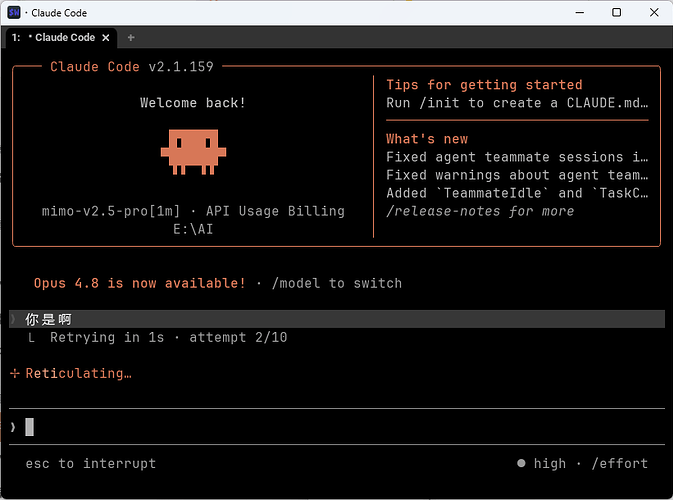Click the /model to switch text

coord(337,283)
